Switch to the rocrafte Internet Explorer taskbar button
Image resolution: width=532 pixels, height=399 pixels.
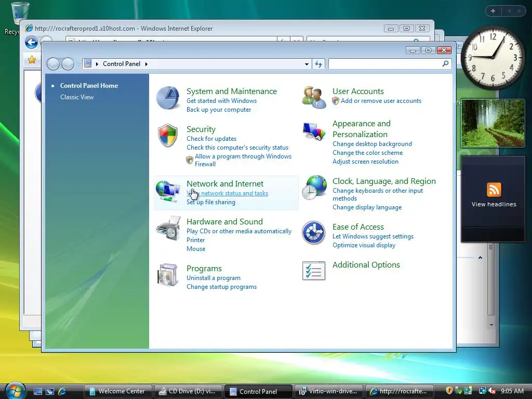[x=399, y=391]
